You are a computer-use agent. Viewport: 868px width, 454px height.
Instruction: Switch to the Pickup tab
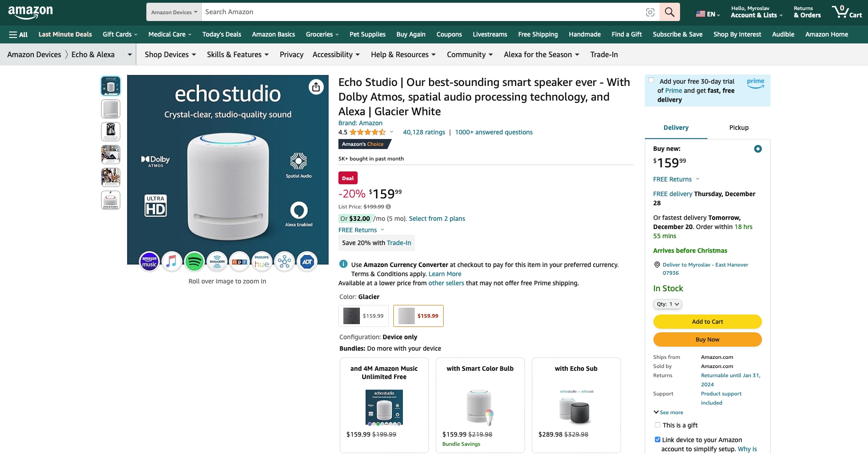click(x=739, y=128)
